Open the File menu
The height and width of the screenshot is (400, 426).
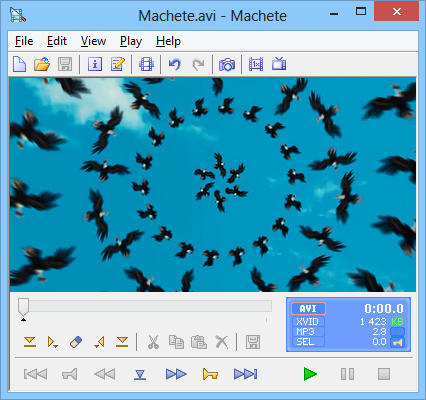(x=24, y=41)
